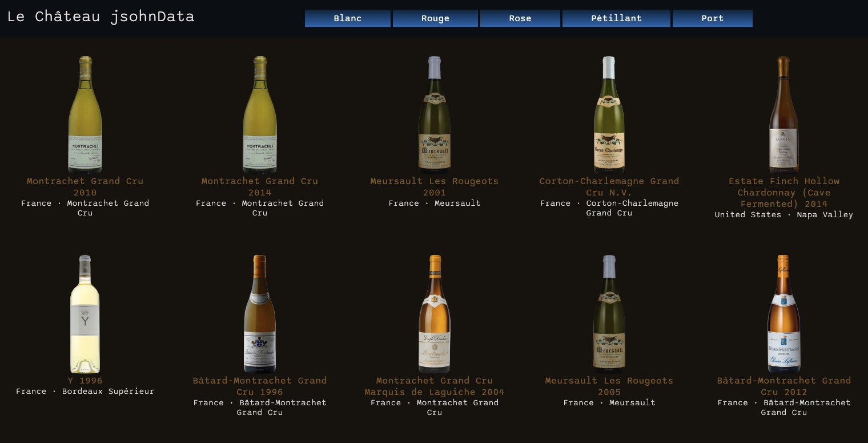868x443 pixels.
Task: Show Pétillant sparkling wines
Action: point(616,18)
